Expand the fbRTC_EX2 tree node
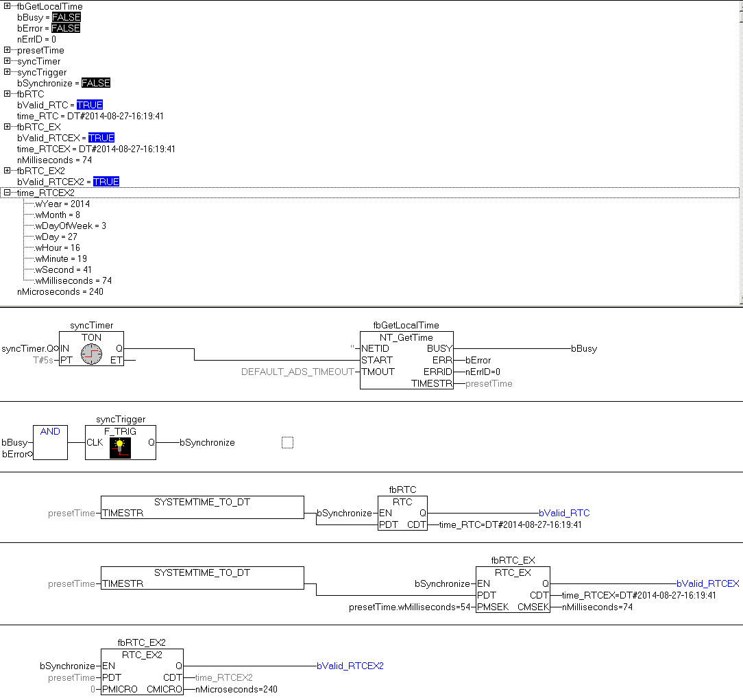 point(7,171)
